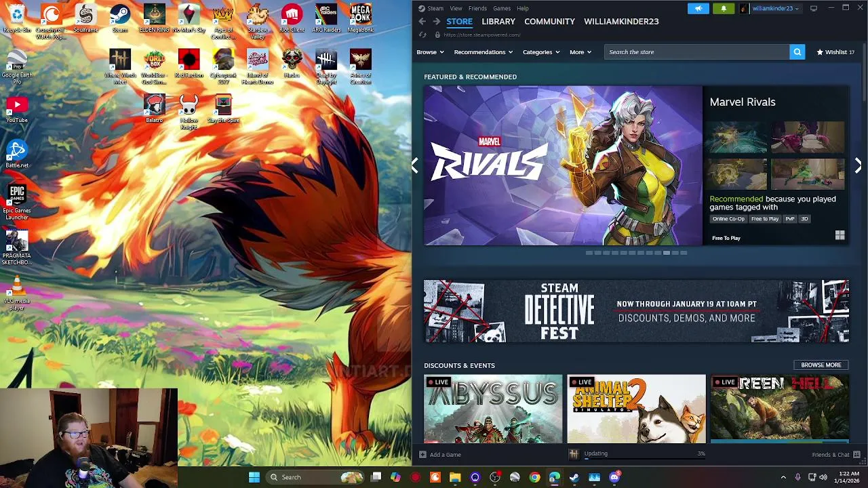Switch Steam to Big Picture mode icon

tap(813, 8)
